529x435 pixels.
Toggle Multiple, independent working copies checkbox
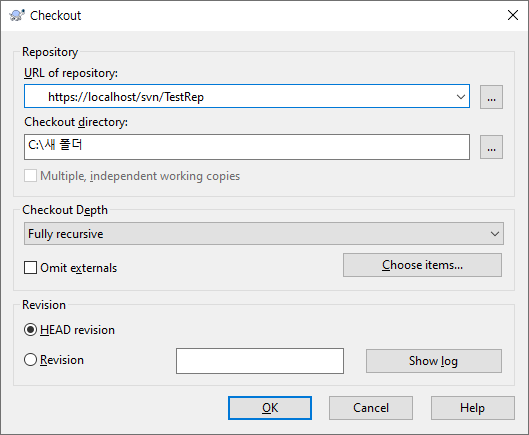[x=30, y=176]
